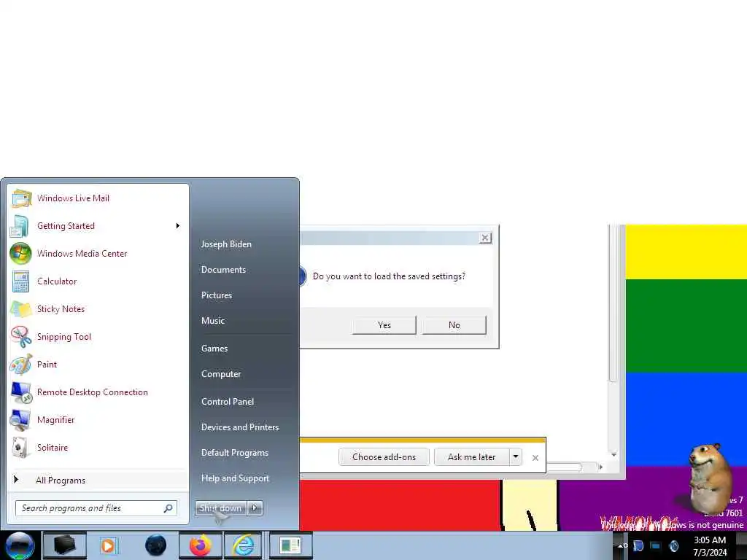Open Ask me later dropdown arrow

coord(516,456)
